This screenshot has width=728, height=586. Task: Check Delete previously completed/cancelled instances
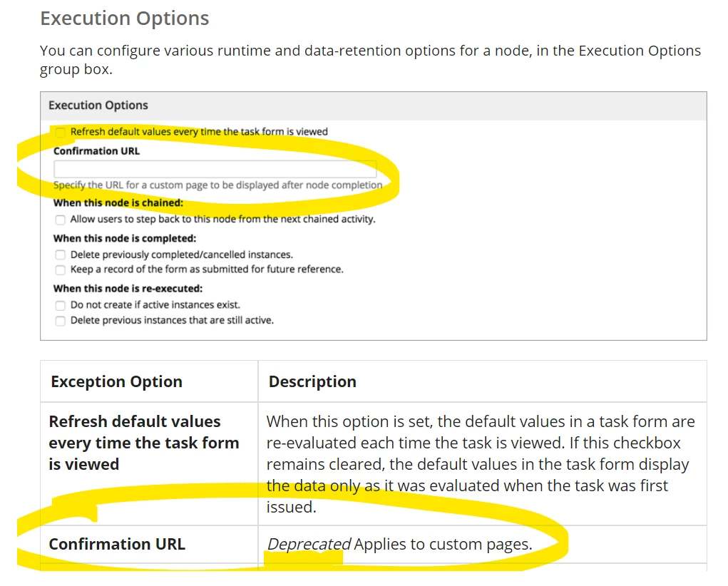(x=60, y=255)
